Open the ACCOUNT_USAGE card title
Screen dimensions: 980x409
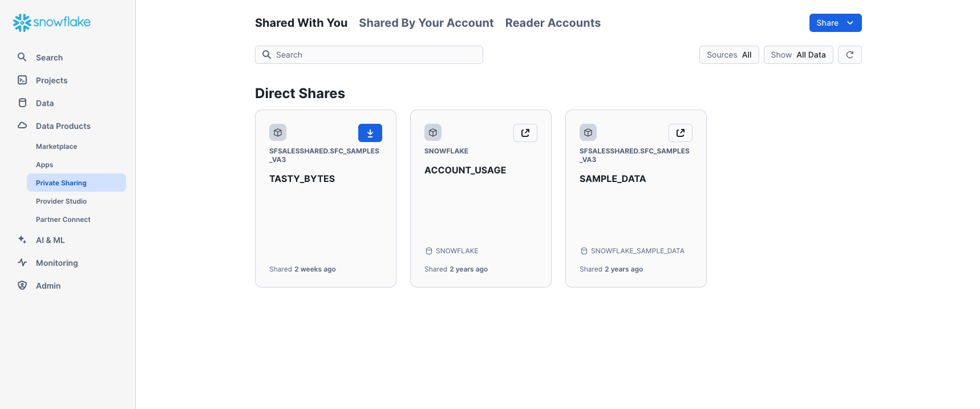tap(465, 170)
